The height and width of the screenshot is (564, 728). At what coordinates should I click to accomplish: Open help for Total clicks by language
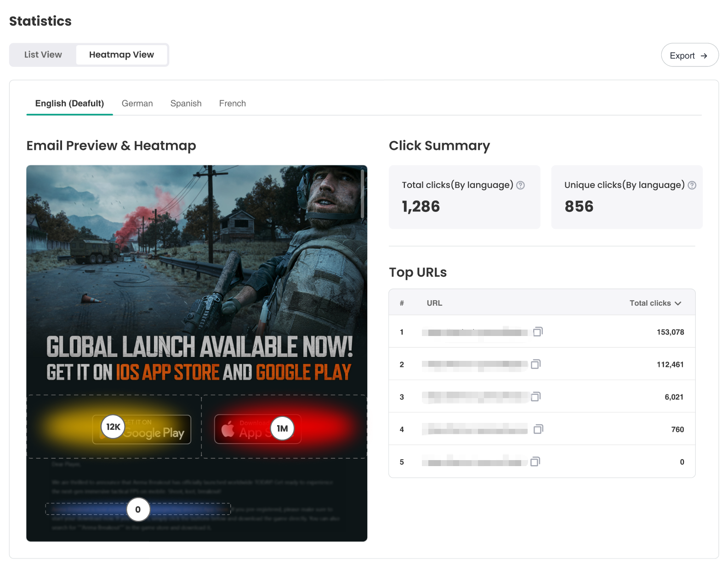click(x=520, y=185)
